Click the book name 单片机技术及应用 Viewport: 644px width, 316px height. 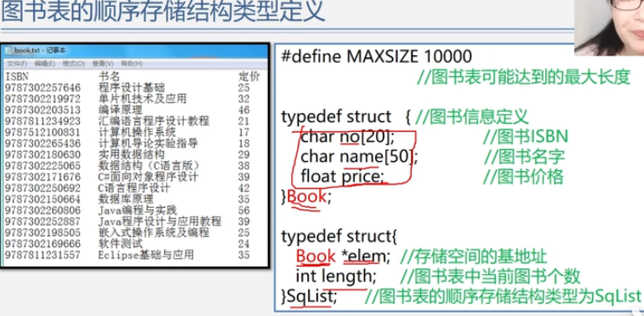(x=143, y=99)
